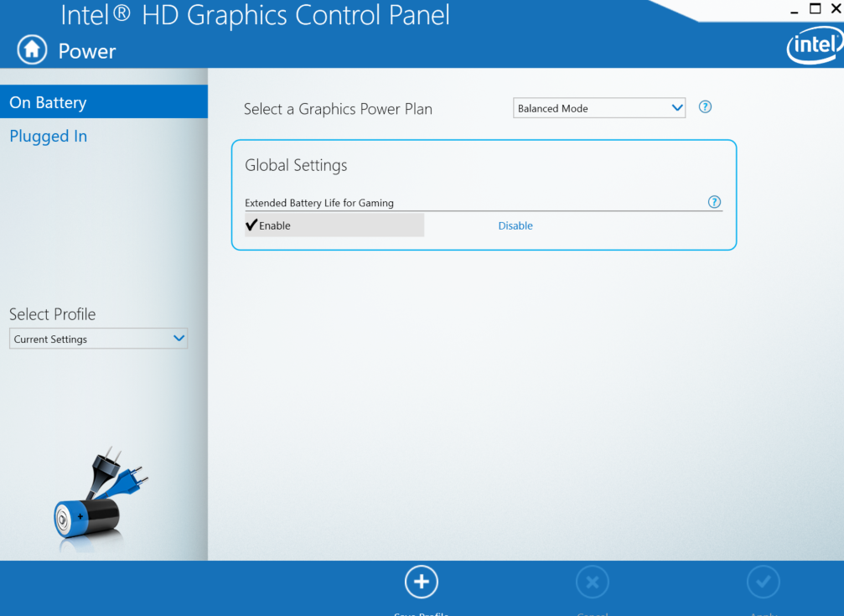
Task: Open the Balanced Mode power plan dropdown
Action: (598, 108)
